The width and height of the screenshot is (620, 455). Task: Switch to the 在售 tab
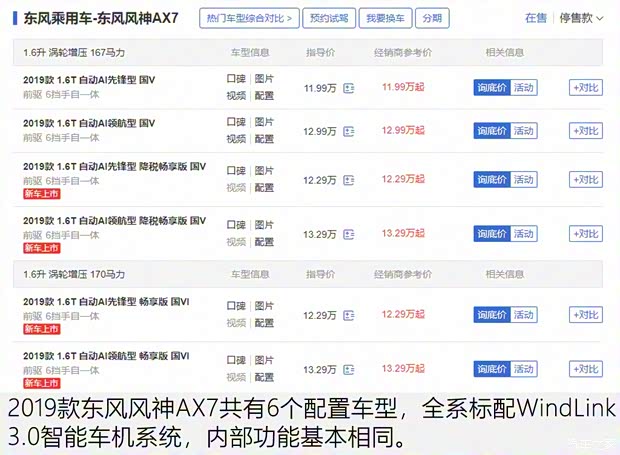coord(536,18)
